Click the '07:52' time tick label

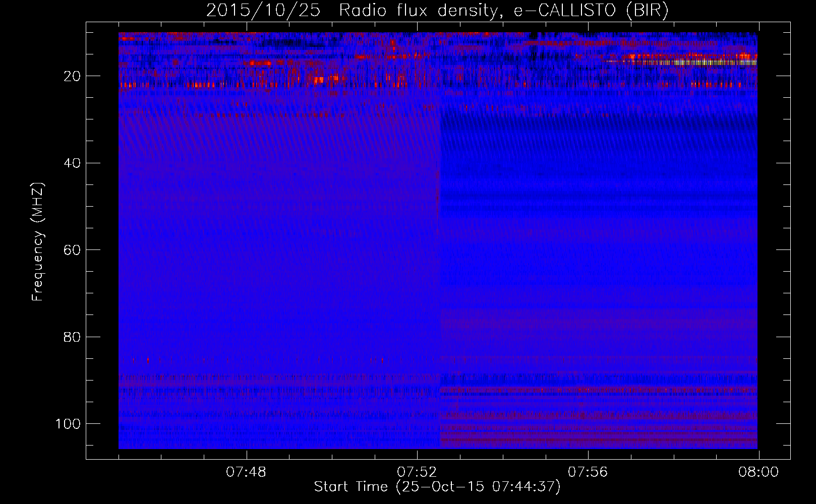417,472
